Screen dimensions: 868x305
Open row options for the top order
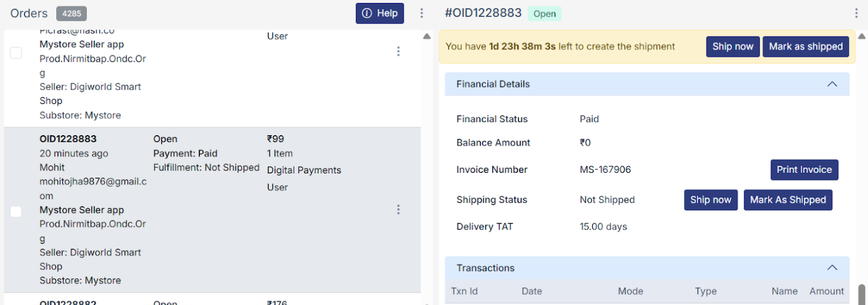click(x=398, y=51)
